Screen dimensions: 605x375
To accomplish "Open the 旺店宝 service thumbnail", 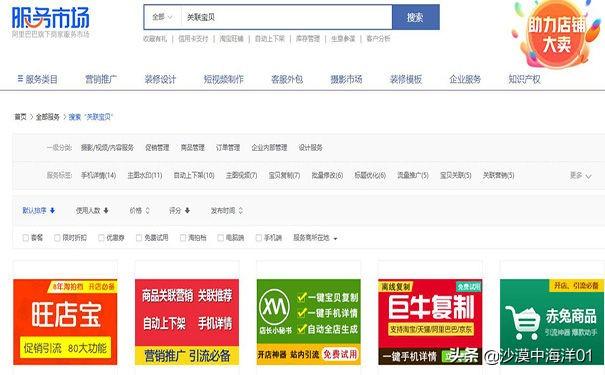I will pyautogui.click(x=65, y=322).
